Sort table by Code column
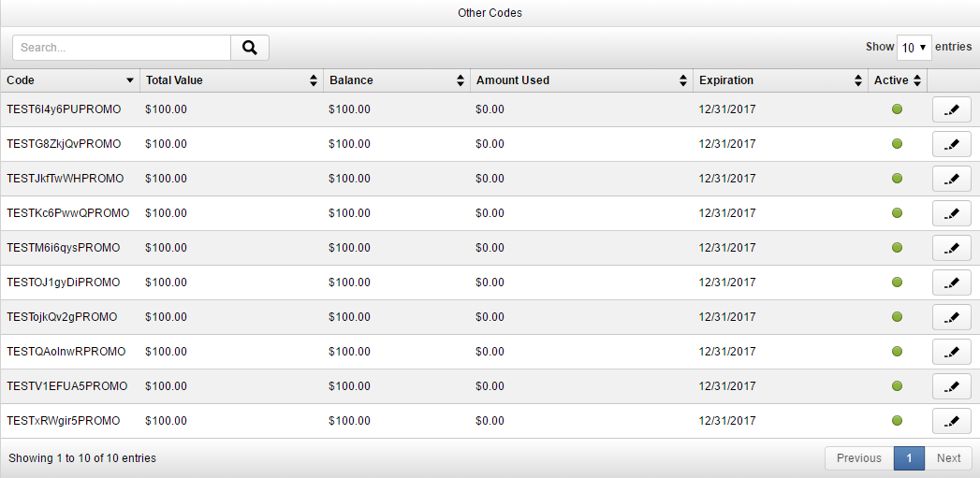Image resolution: width=980 pixels, height=478 pixels. point(70,80)
